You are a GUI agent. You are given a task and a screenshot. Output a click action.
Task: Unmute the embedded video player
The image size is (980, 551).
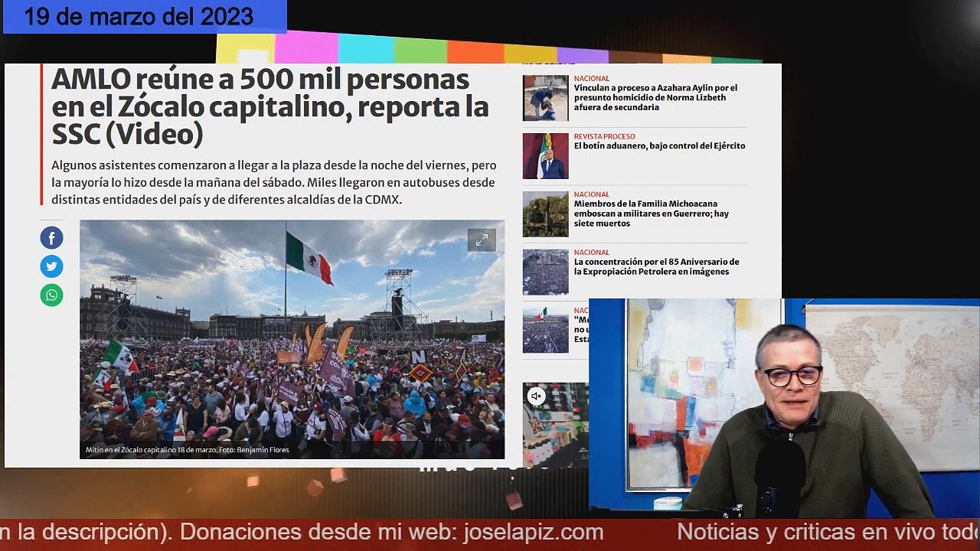click(x=537, y=396)
